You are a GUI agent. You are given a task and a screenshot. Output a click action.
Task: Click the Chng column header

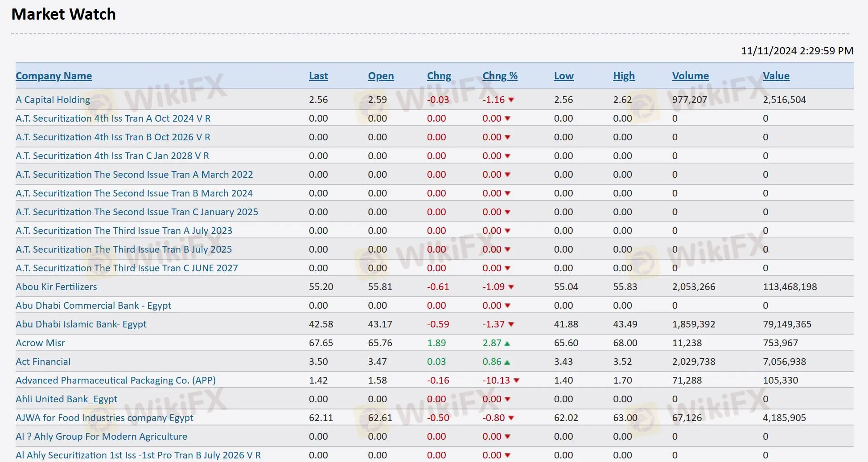[x=439, y=76]
